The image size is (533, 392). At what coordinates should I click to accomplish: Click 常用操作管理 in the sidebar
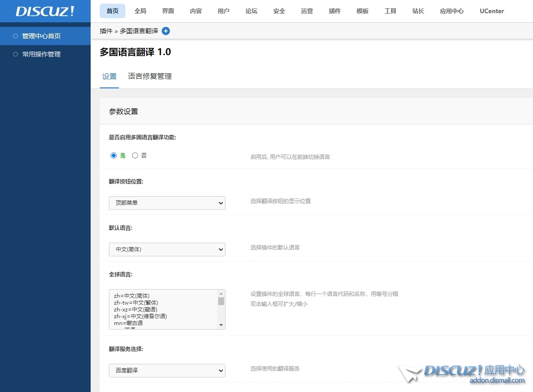click(x=41, y=54)
